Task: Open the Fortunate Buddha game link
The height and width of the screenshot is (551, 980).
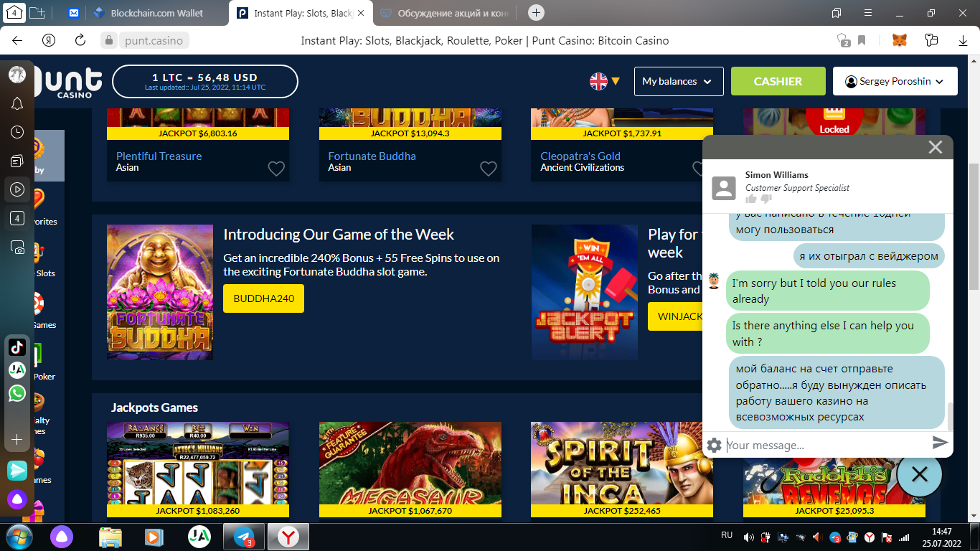Action: 372,156
